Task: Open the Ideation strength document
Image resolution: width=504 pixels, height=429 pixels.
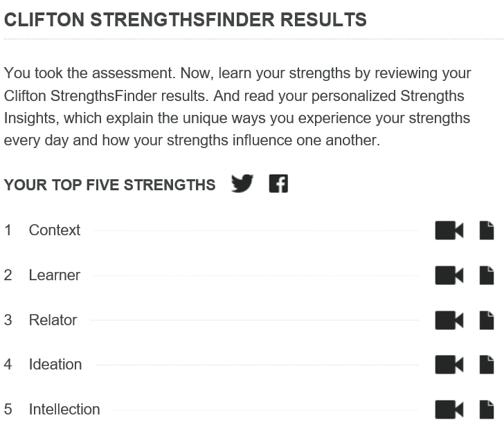Action: (487, 365)
